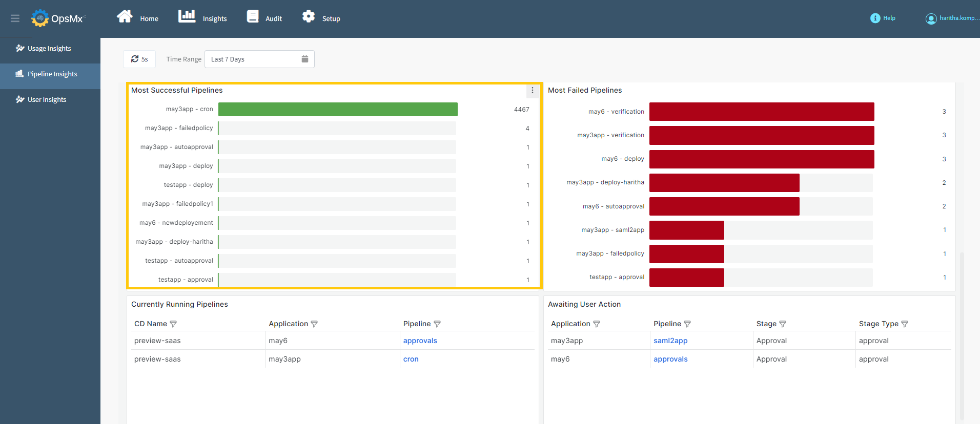Screen dimensions: 980x424
Task: Open the Stage column filter
Action: point(783,324)
